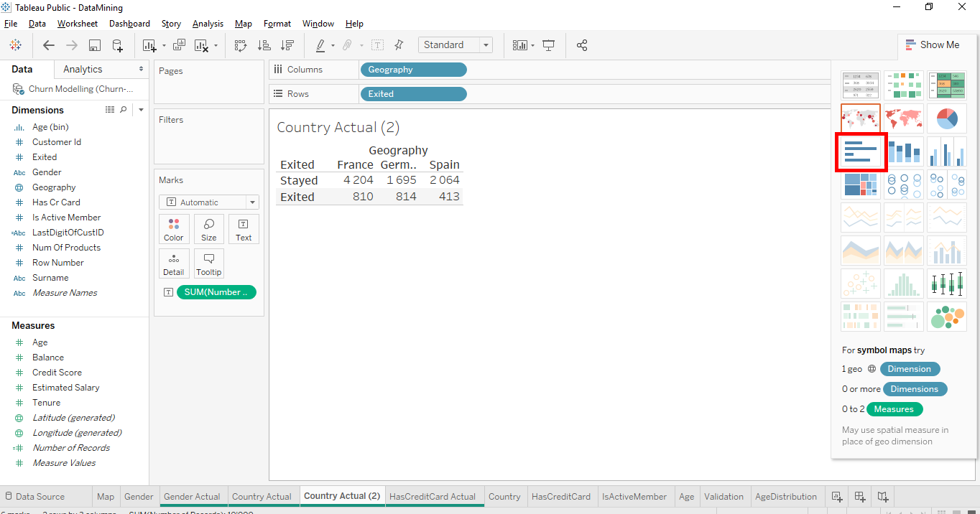
Task: Click the Share icon in toolbar
Action: pos(582,45)
